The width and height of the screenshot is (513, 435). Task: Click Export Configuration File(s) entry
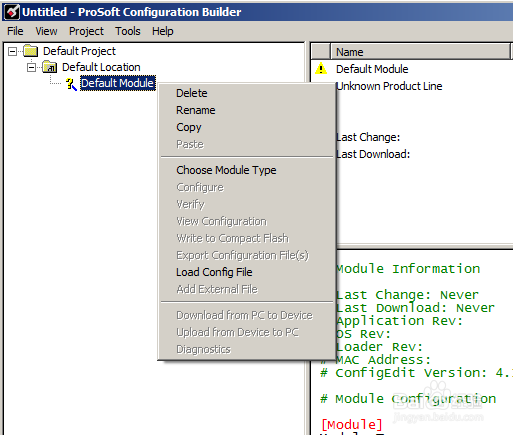[x=243, y=255]
